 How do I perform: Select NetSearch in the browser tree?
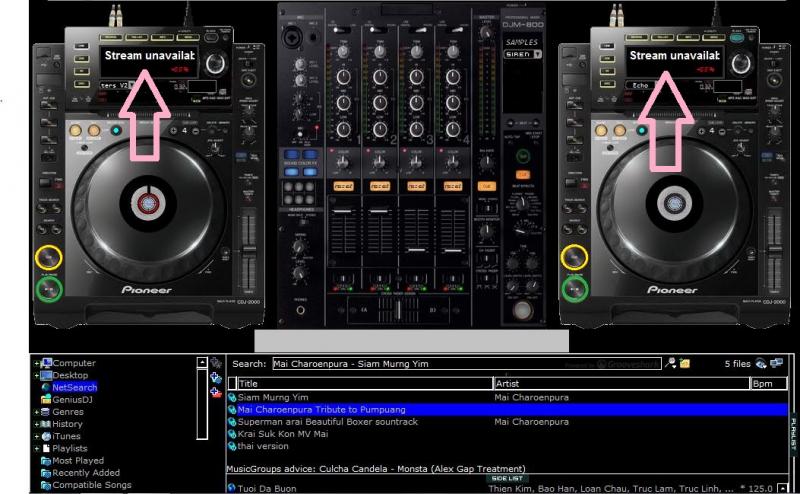pos(74,387)
